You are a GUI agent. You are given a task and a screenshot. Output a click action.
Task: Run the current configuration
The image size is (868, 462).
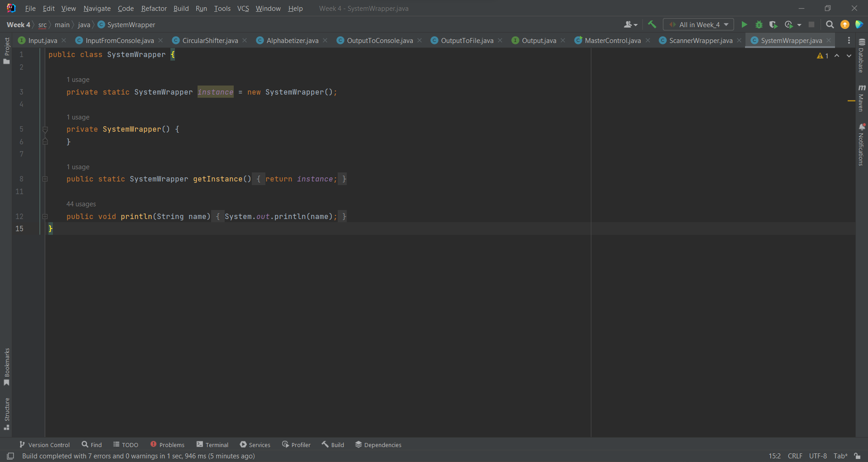[744, 24]
